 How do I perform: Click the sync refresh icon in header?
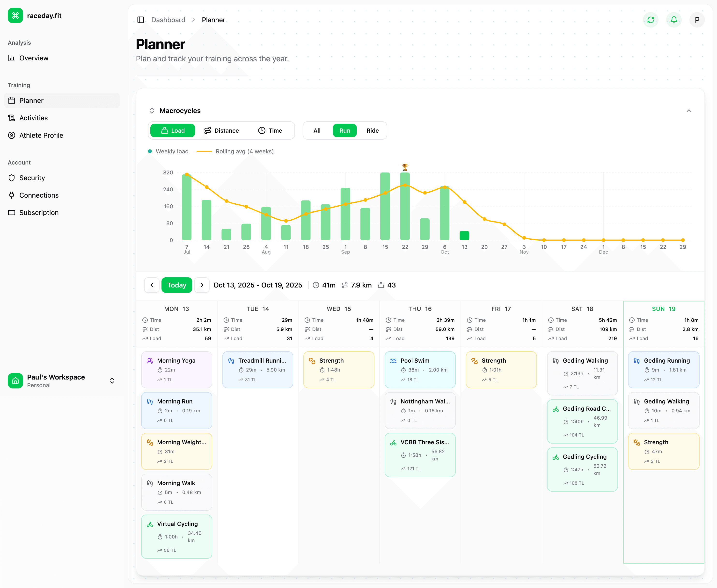point(651,20)
